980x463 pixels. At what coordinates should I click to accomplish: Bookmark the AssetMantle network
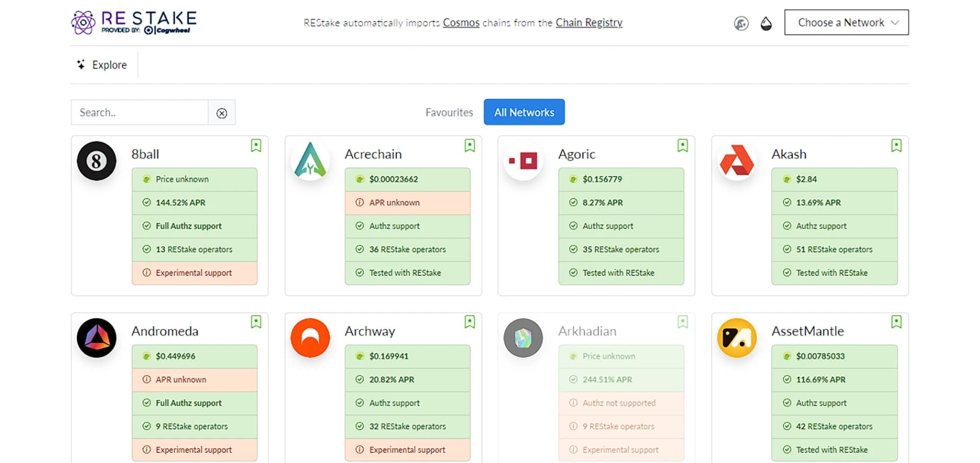(x=896, y=322)
